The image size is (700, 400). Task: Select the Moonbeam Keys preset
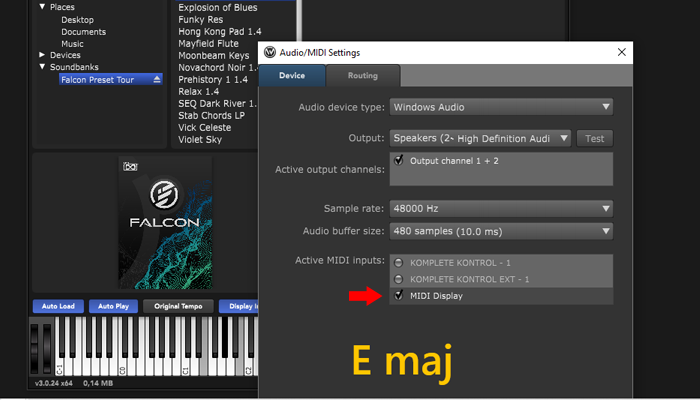click(213, 56)
